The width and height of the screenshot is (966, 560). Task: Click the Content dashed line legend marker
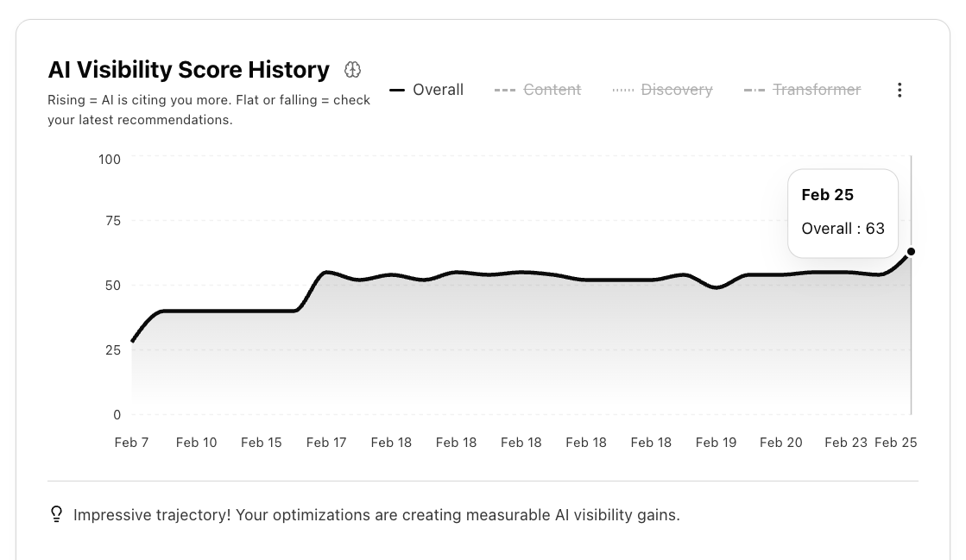point(505,90)
